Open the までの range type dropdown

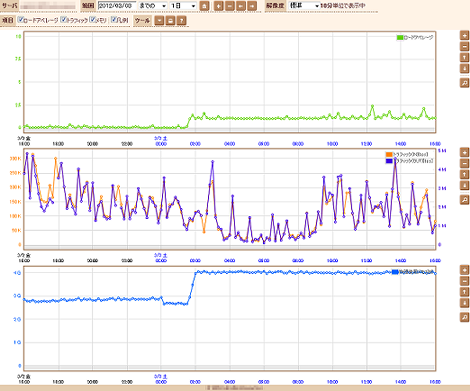152,6
